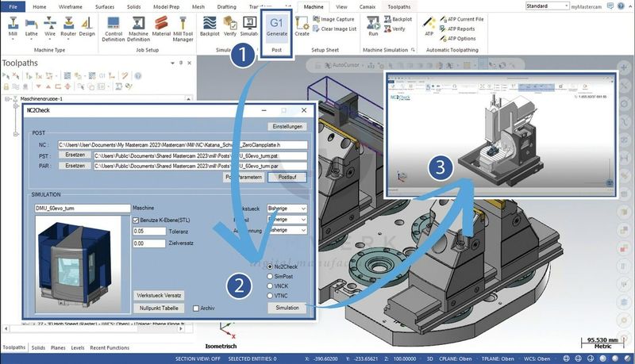Open Machine Definition in Job Setup
Screen dimensions: 635x364
tap(138, 29)
